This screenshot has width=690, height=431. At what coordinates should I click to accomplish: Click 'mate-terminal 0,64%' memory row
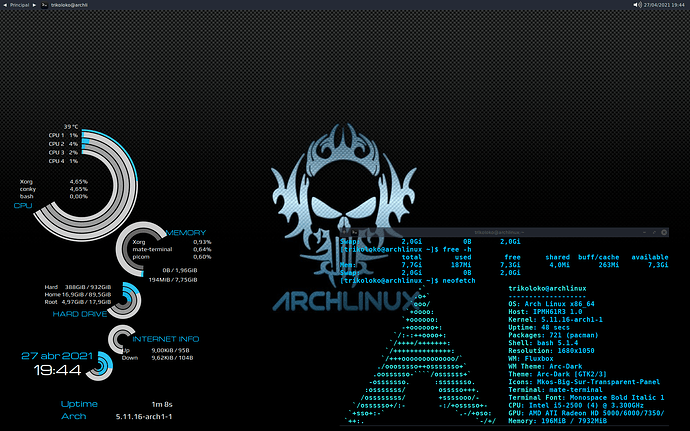coord(172,249)
